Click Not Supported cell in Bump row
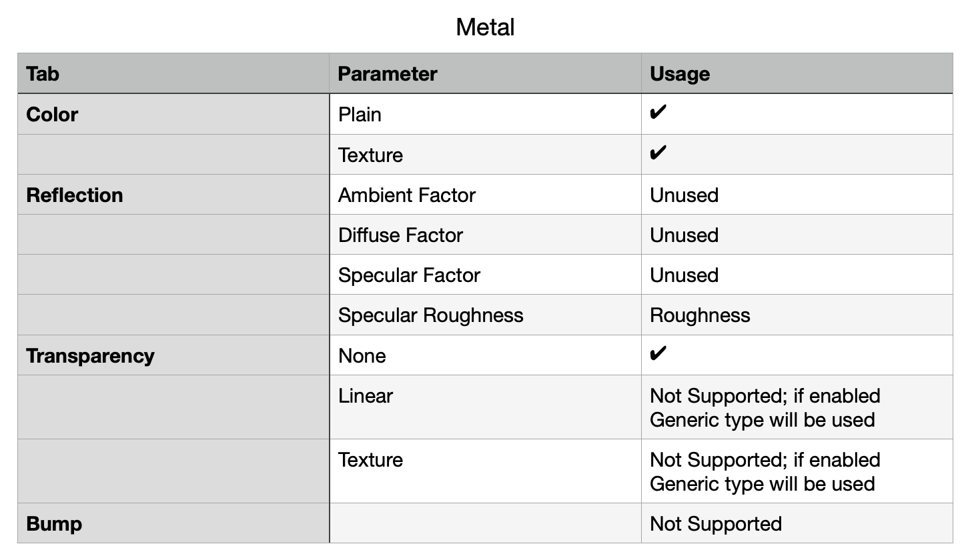This screenshot has width=970, height=560. point(797,523)
